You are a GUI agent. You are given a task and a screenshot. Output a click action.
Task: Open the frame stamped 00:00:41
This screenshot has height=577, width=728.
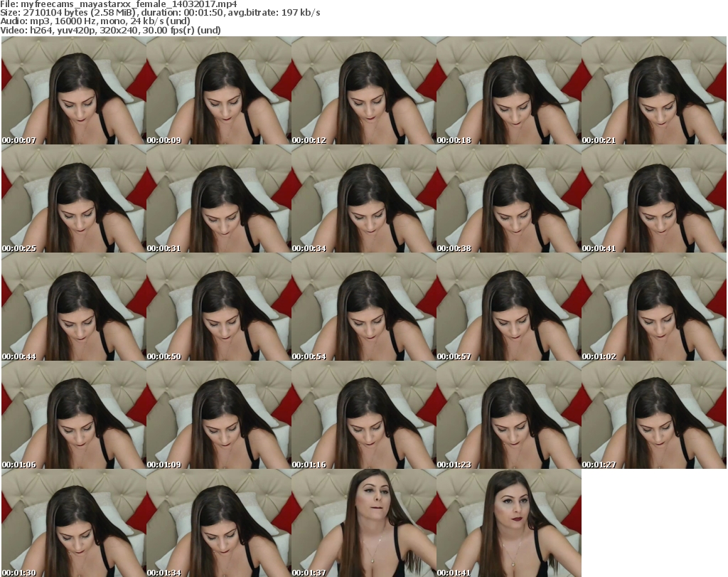(x=654, y=198)
